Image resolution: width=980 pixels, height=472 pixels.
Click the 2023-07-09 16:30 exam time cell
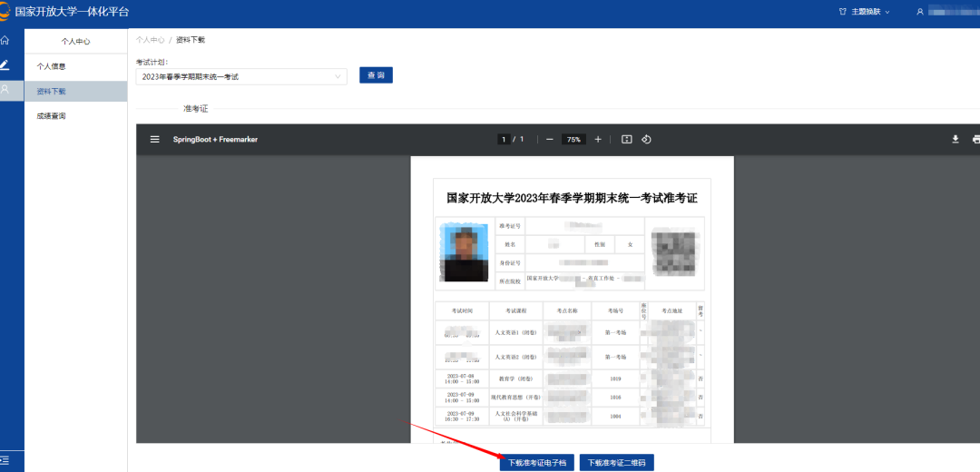tap(463, 416)
